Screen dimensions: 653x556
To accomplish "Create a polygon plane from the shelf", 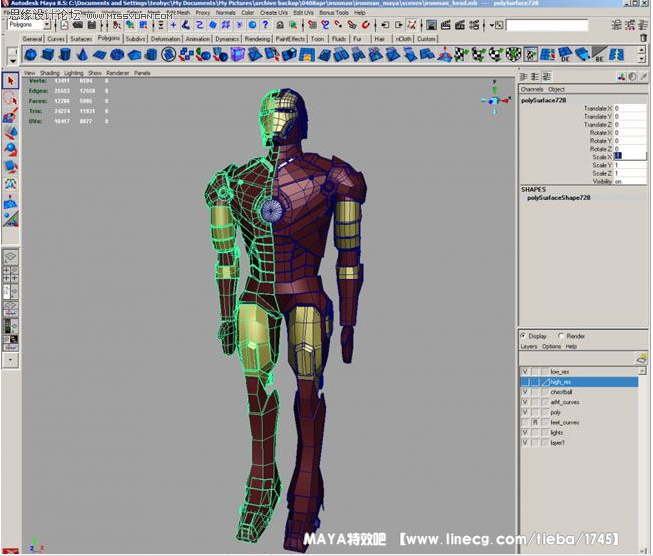I will [100, 55].
